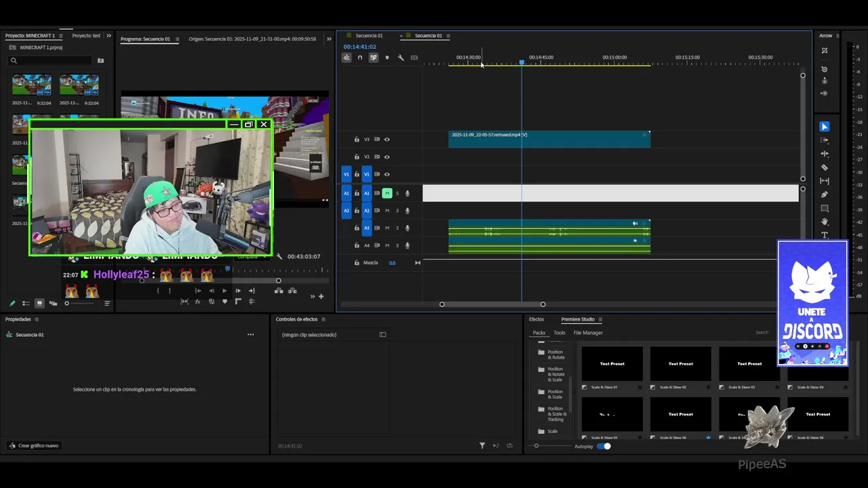
Task: Step back one frame in program monitor
Action: pyautogui.click(x=212, y=291)
